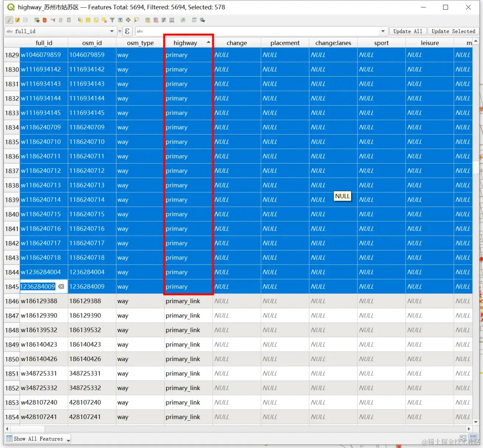This screenshot has width=483, height=448.
Task: Click the horizontal scrollbar left arrow
Action: tap(7, 429)
